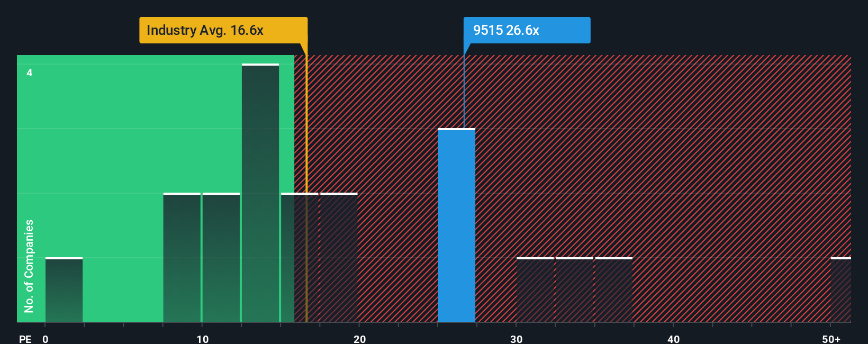Select the blue highlighted bar for 9515
This screenshot has height=344, width=868.
457,225
